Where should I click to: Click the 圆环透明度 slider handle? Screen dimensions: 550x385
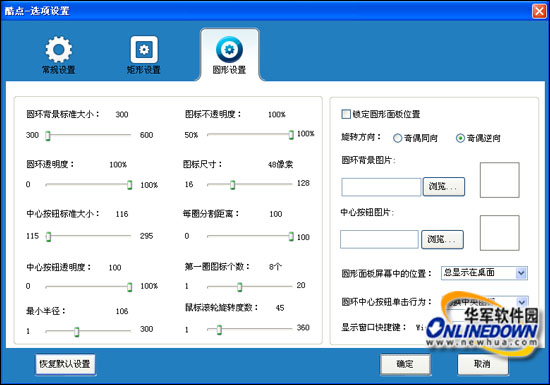click(x=129, y=185)
